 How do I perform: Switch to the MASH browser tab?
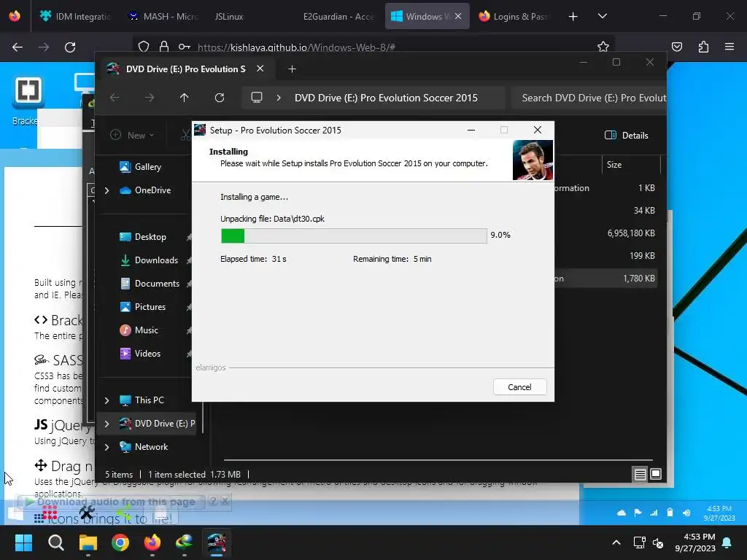[163, 16]
